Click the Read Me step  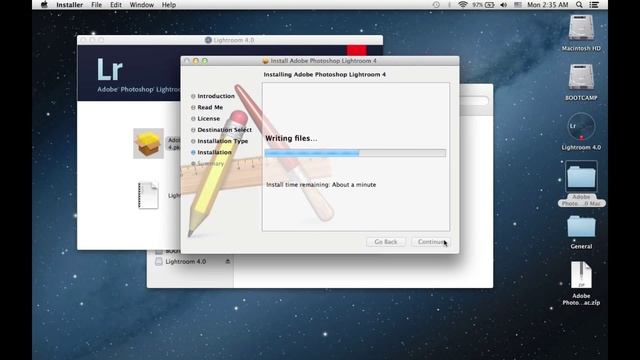click(x=210, y=107)
